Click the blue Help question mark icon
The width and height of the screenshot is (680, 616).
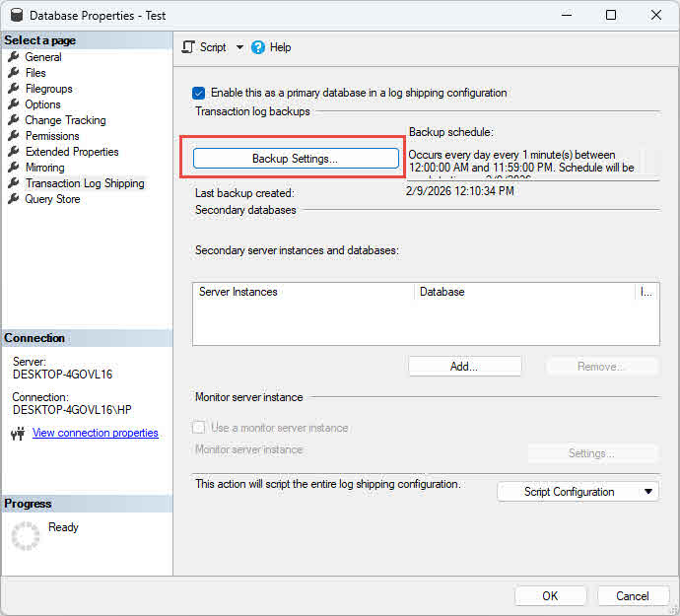[x=257, y=47]
